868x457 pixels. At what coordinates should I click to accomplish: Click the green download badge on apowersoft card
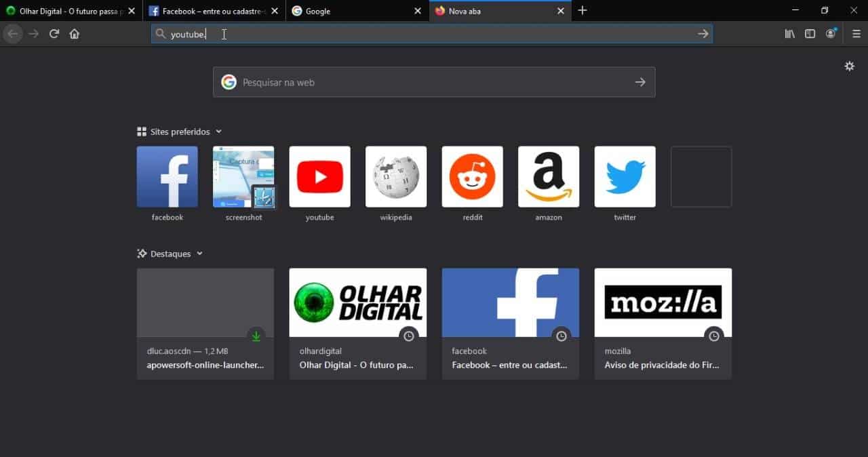[256, 336]
